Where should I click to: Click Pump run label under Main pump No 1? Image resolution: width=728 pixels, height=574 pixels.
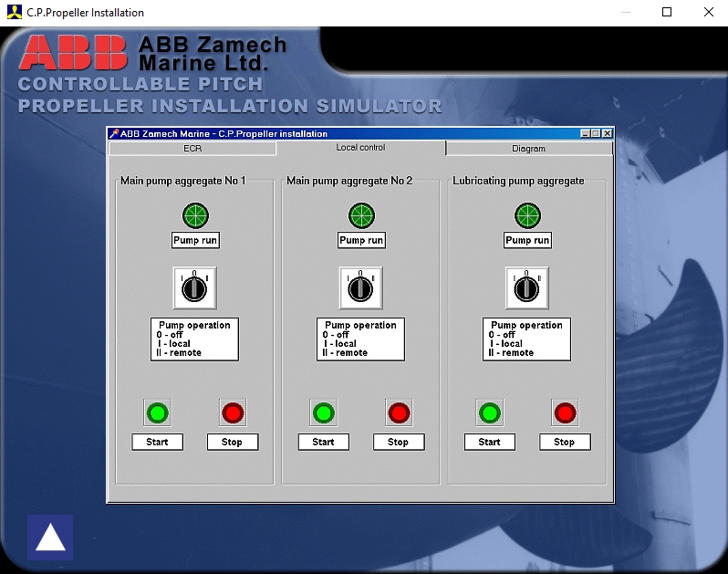point(195,240)
